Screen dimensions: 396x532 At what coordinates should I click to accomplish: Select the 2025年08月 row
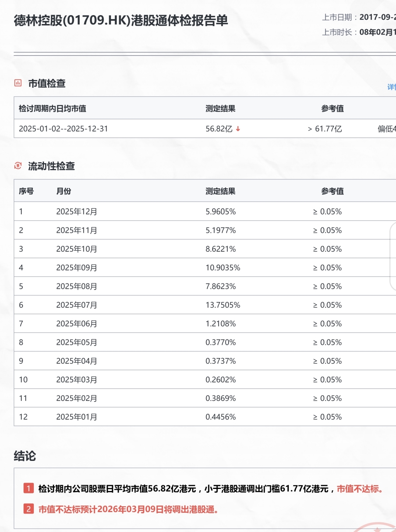[x=205, y=286]
